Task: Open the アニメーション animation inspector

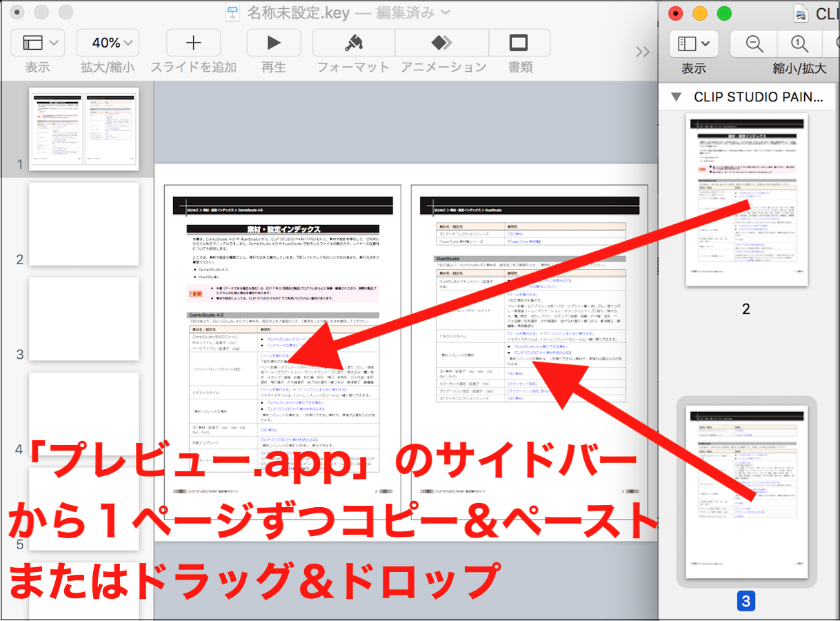Action: pos(442,43)
